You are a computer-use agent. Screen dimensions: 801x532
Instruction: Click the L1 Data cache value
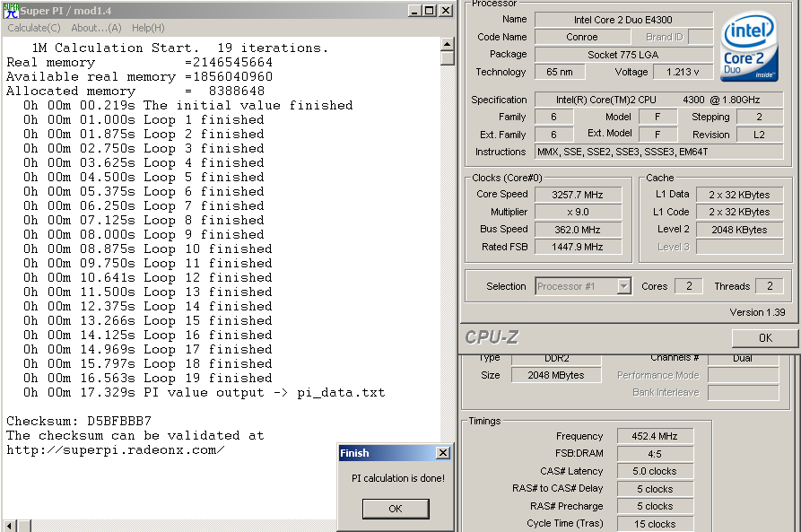point(739,195)
